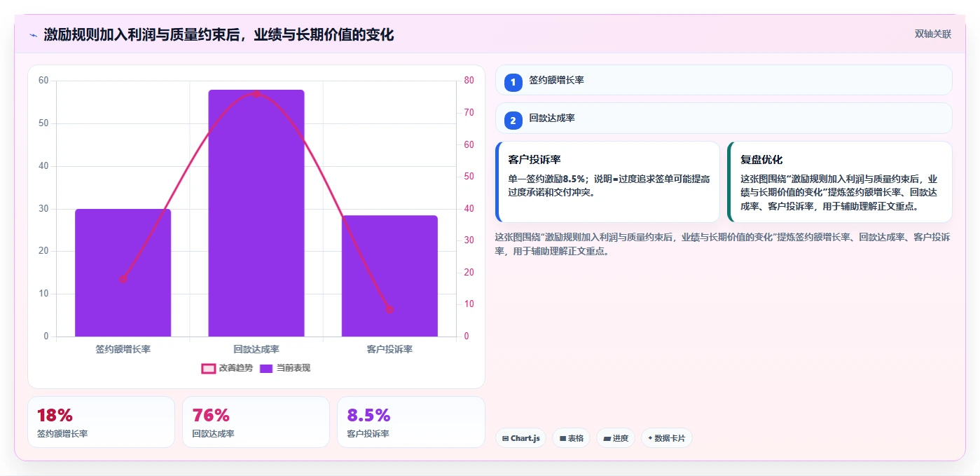Click the purple bar for 签约额增长率
Image resolution: width=980 pixels, height=476 pixels.
123,273
